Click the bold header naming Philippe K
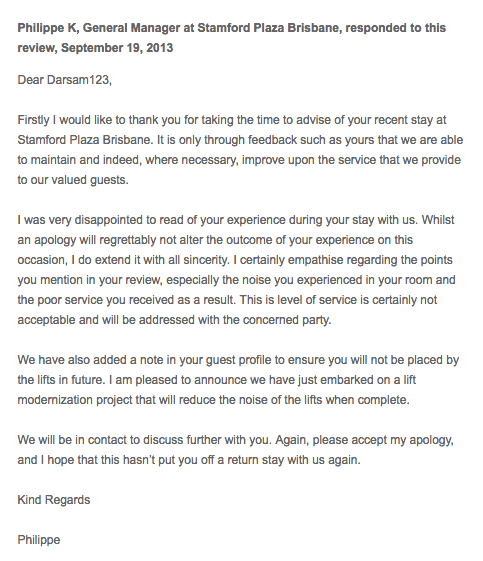483x561 pixels. [231, 38]
